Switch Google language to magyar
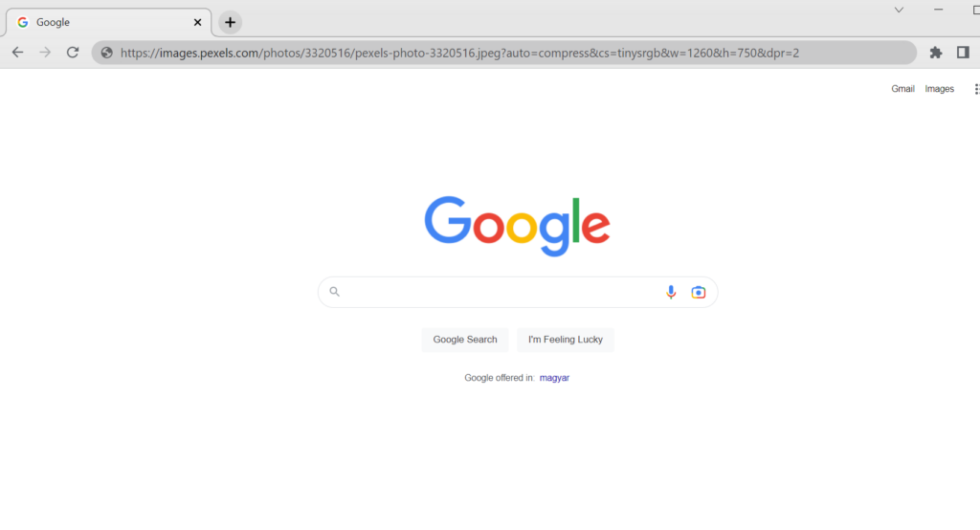980x530 pixels. [554, 378]
